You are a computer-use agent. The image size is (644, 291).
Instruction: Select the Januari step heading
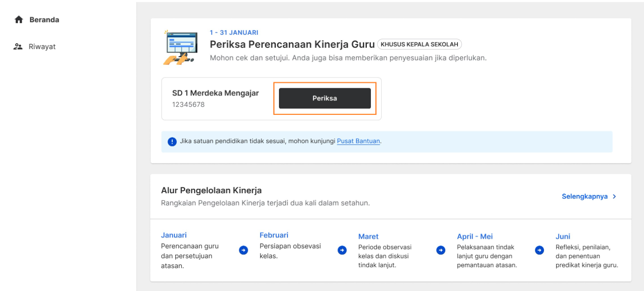click(x=174, y=235)
